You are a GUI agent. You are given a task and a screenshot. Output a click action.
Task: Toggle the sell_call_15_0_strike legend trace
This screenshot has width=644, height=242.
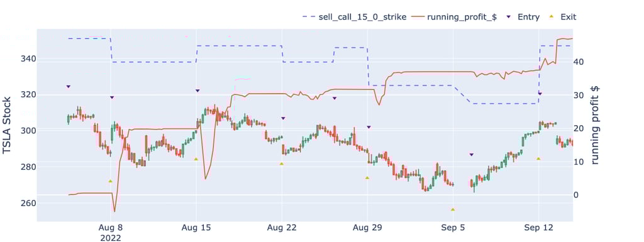click(x=354, y=17)
